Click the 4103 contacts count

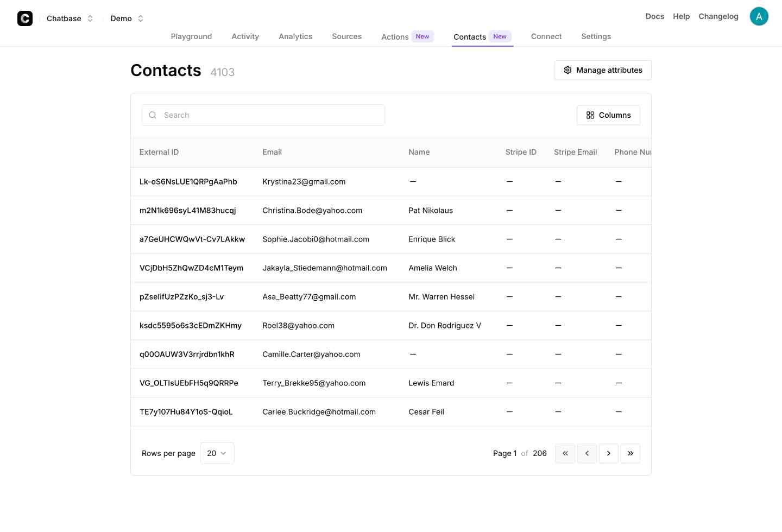pos(223,72)
